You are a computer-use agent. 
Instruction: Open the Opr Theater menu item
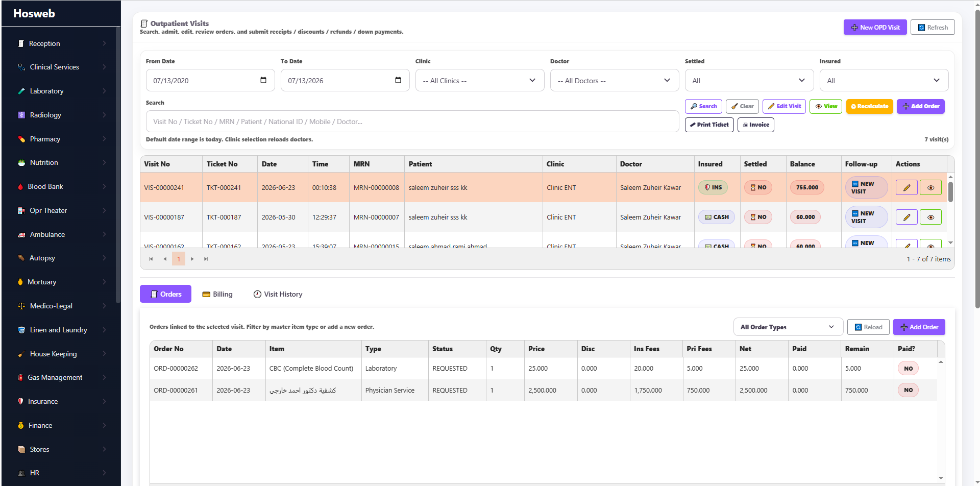coord(61,210)
